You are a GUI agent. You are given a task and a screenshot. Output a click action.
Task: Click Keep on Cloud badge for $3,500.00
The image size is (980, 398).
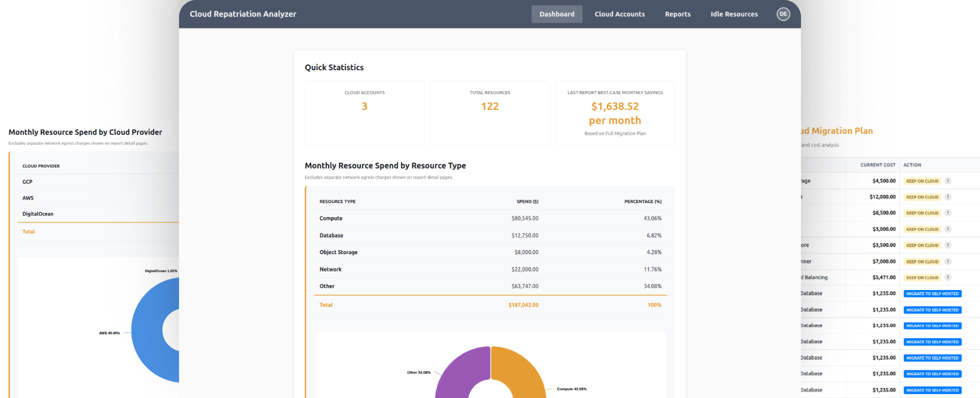[923, 245]
